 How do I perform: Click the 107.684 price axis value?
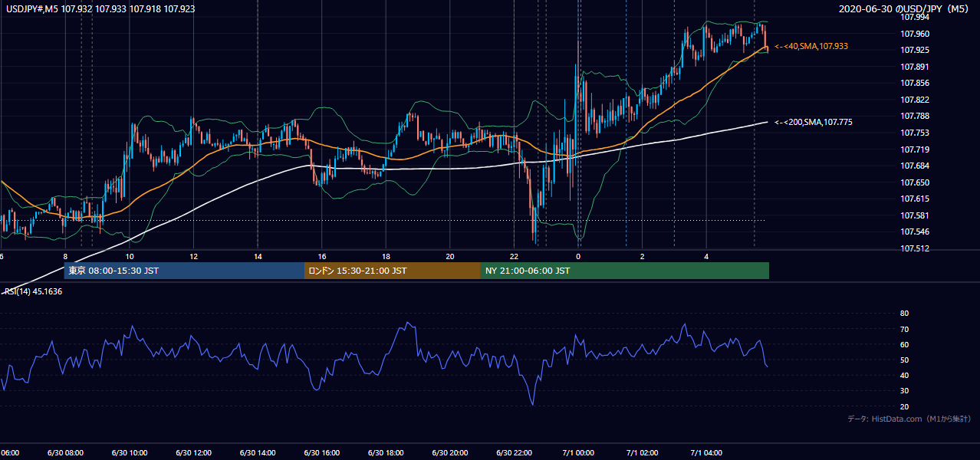click(914, 166)
